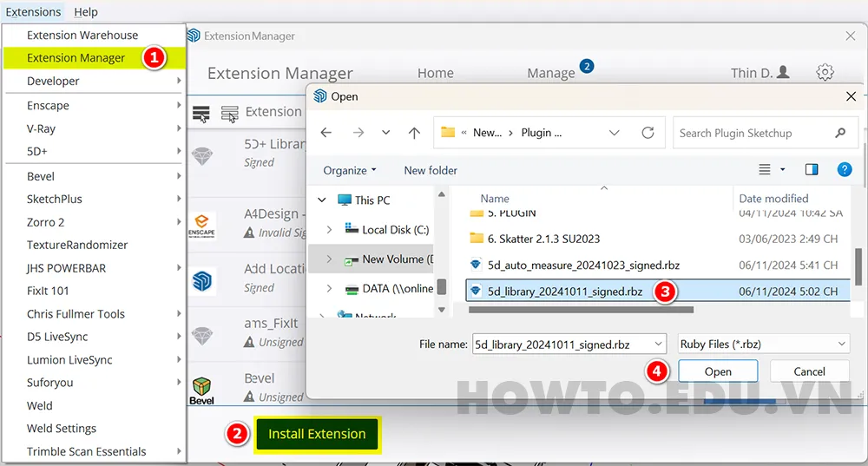Expand Local Disk (C:) in sidebar
868x466 pixels.
(x=329, y=230)
